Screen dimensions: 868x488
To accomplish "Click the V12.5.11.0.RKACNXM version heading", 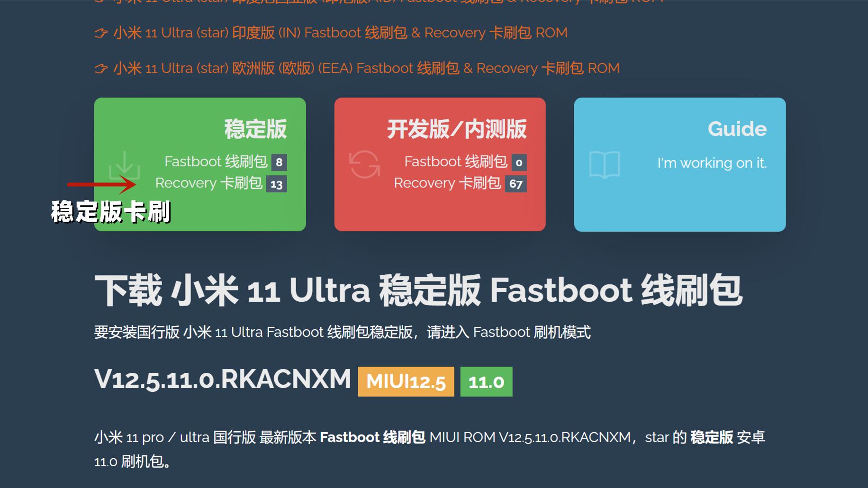I will (223, 380).
